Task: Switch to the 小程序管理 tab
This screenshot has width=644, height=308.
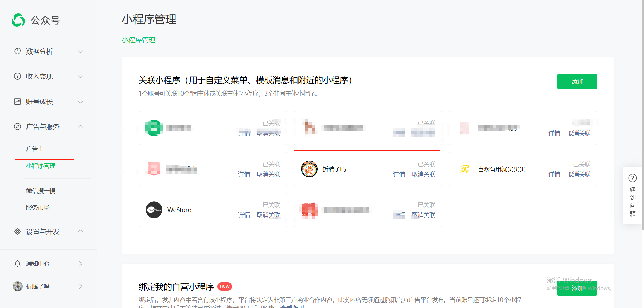Action: click(139, 40)
